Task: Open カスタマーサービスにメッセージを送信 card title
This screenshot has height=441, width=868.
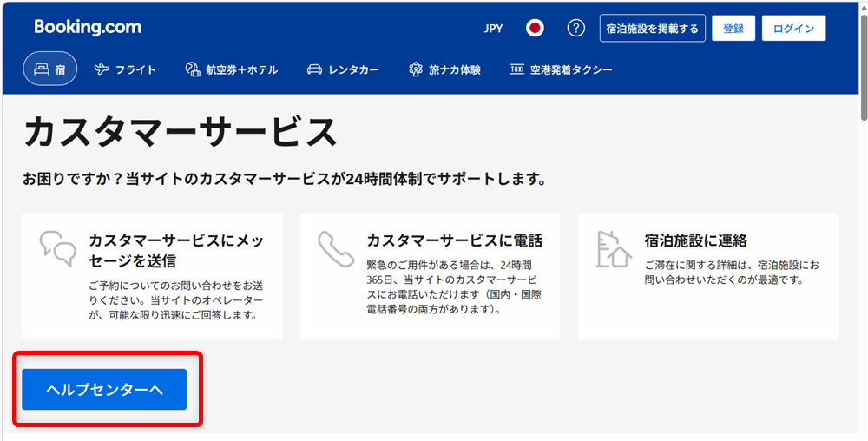Action: 176,250
